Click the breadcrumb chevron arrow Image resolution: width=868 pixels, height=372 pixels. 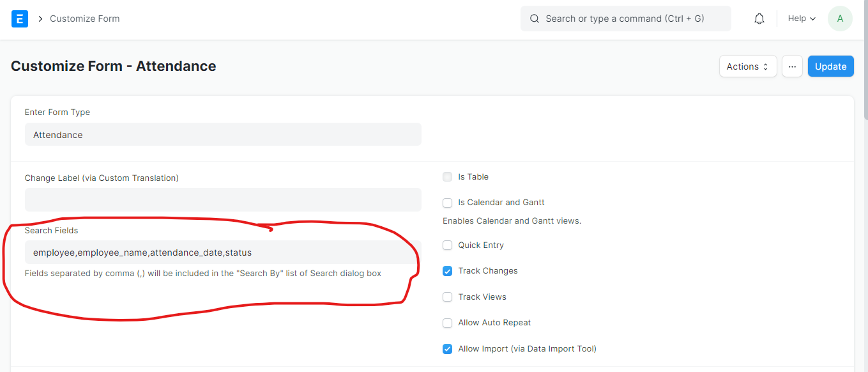coord(41,19)
